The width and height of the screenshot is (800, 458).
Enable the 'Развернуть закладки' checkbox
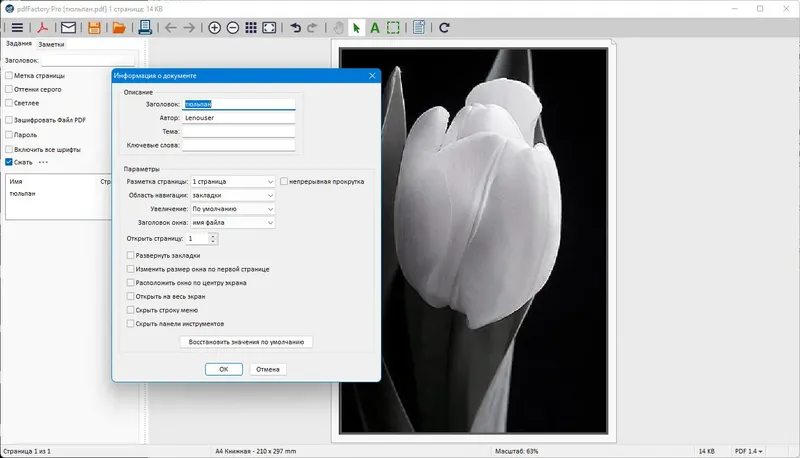[131, 256]
